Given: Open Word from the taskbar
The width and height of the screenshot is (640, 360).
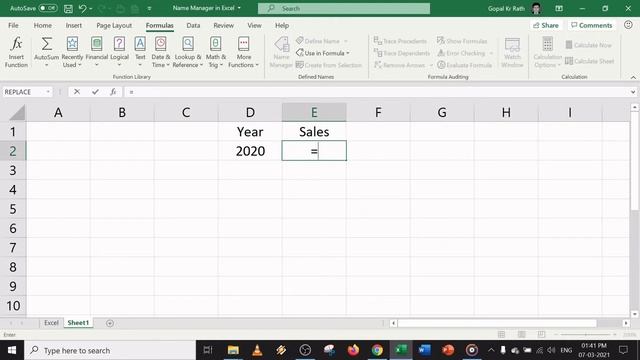Looking at the screenshot, I should [x=424, y=350].
